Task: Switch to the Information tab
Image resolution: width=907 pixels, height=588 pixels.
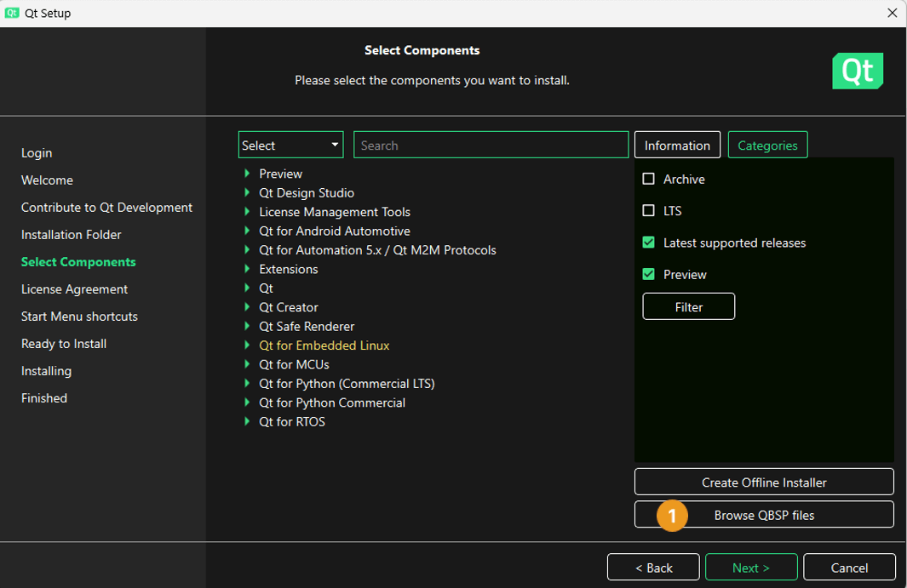Action: 677,145
